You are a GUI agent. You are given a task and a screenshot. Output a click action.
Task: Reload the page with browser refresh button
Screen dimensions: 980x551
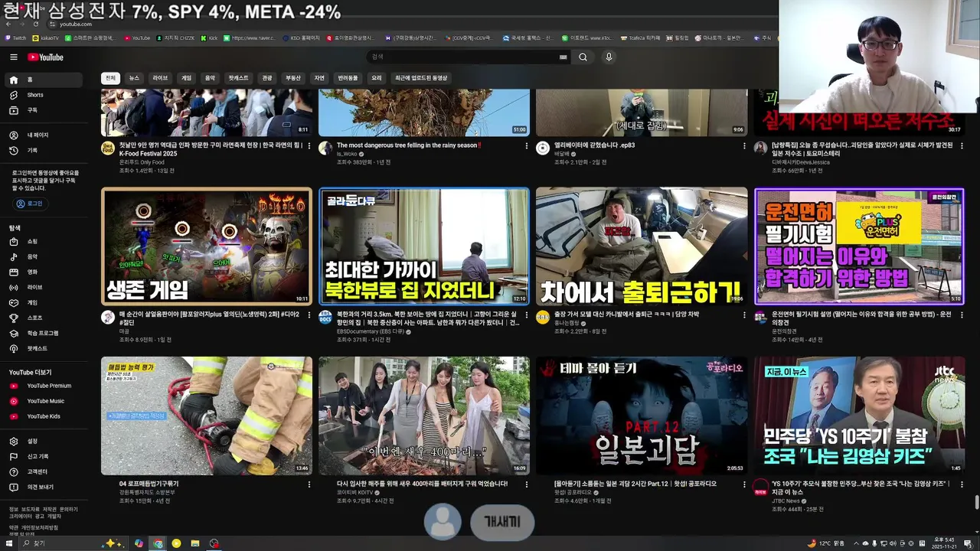(x=35, y=24)
